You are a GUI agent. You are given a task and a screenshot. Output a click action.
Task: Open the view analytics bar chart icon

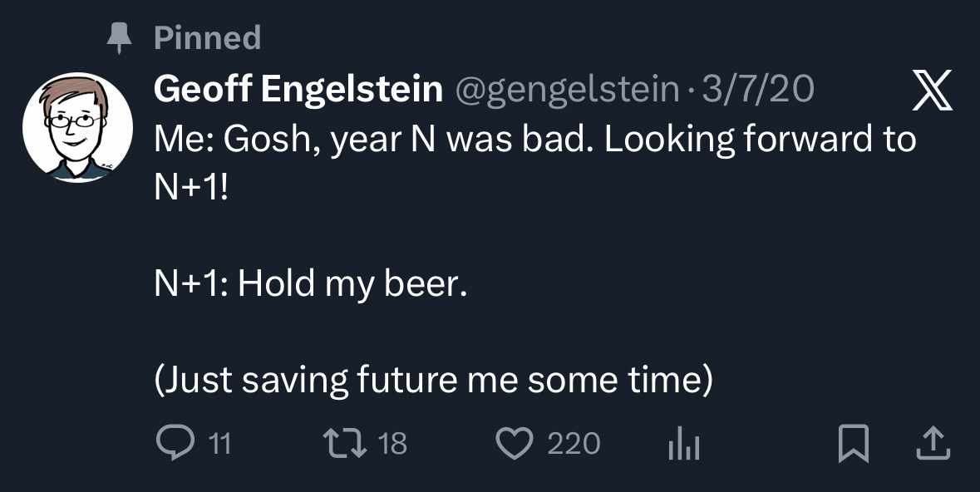684,445
